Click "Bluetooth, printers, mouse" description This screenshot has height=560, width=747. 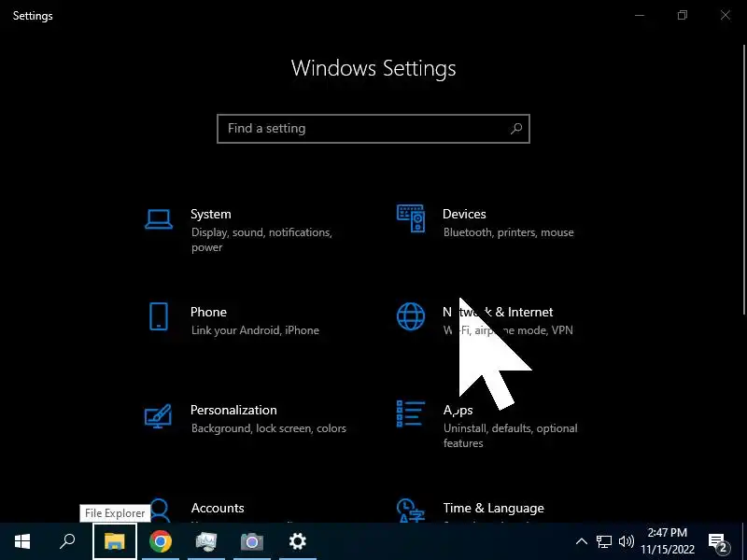pos(508,232)
